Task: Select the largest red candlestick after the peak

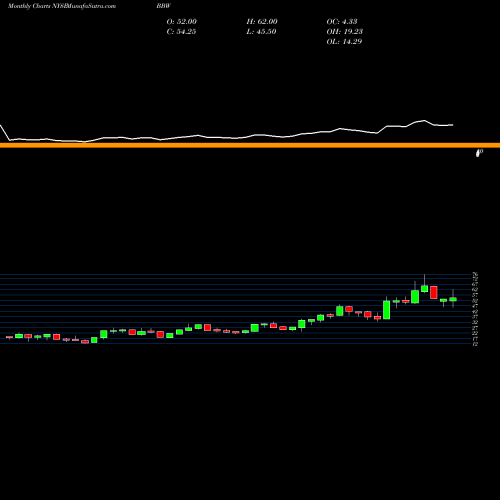Action: pos(434,292)
